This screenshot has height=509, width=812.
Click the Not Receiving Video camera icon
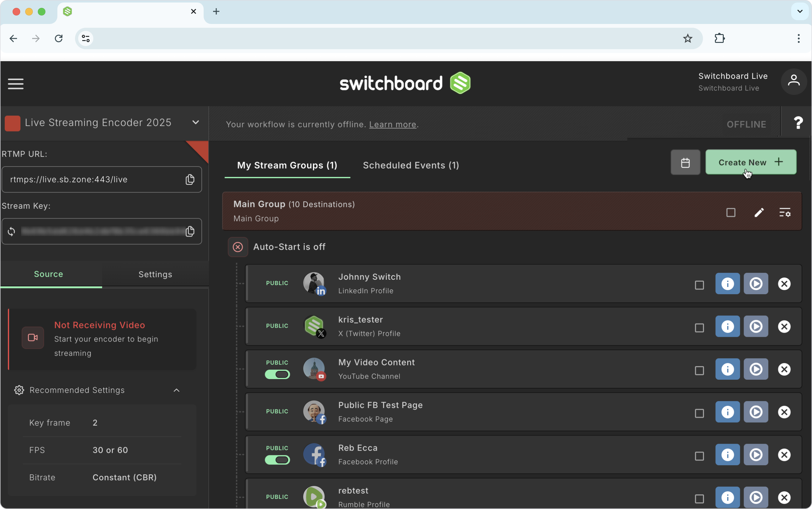click(33, 338)
